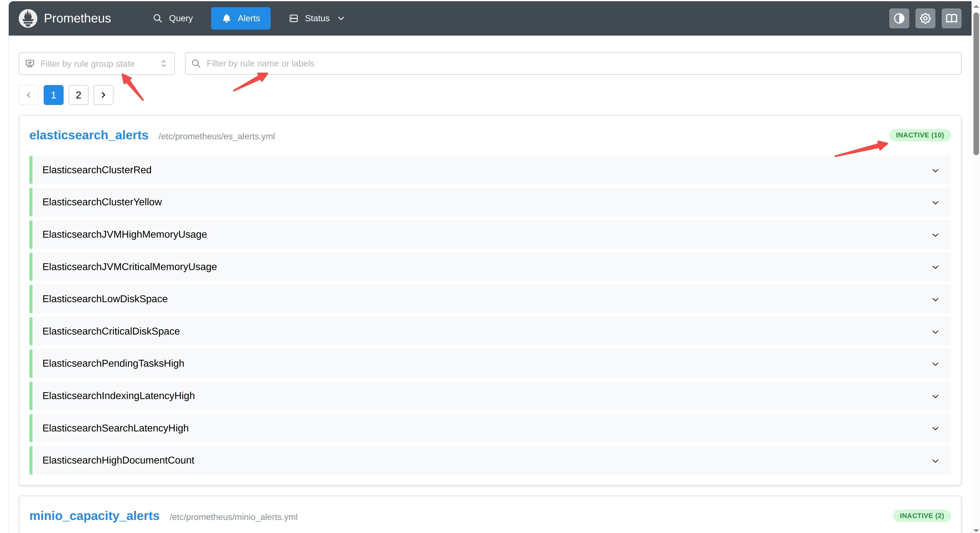Open the Status dropdown menu
980x533 pixels.
tap(317, 18)
